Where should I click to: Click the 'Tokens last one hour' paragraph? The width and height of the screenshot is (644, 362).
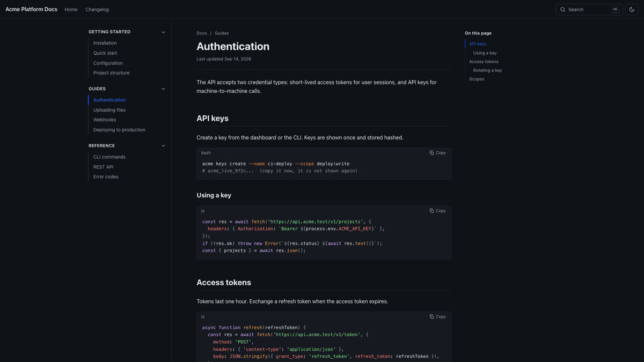coord(292,301)
